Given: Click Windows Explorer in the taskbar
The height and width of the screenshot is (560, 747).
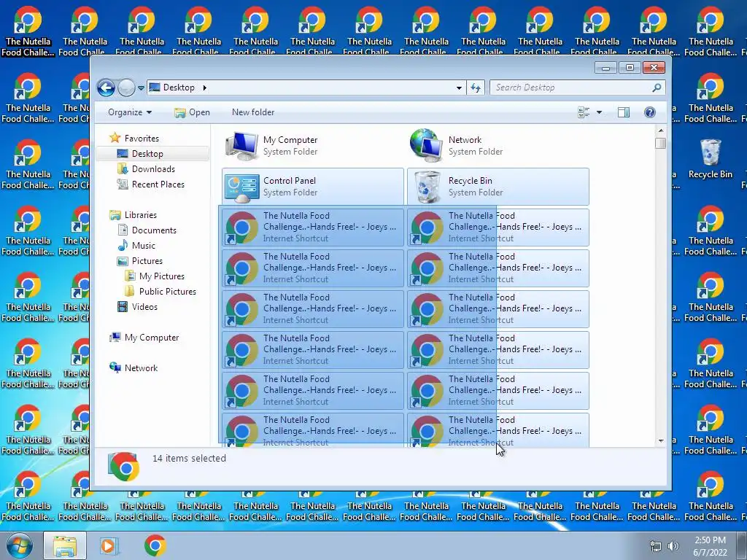Looking at the screenshot, I should (x=65, y=545).
